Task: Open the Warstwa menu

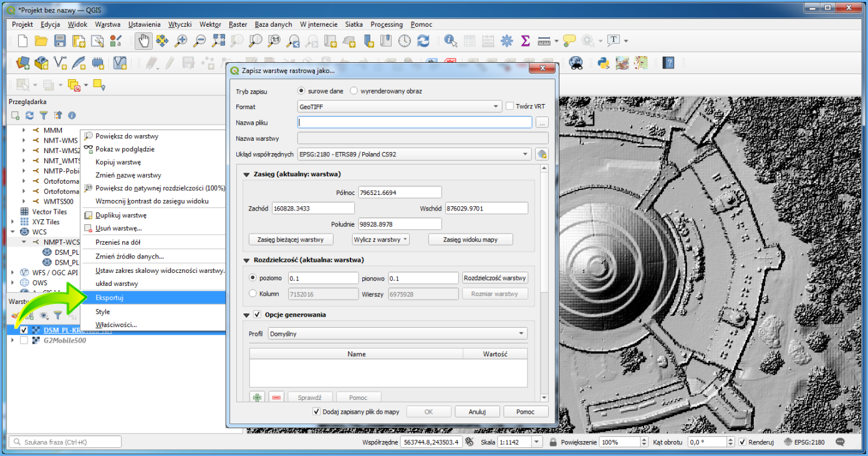Action: pyautogui.click(x=108, y=24)
